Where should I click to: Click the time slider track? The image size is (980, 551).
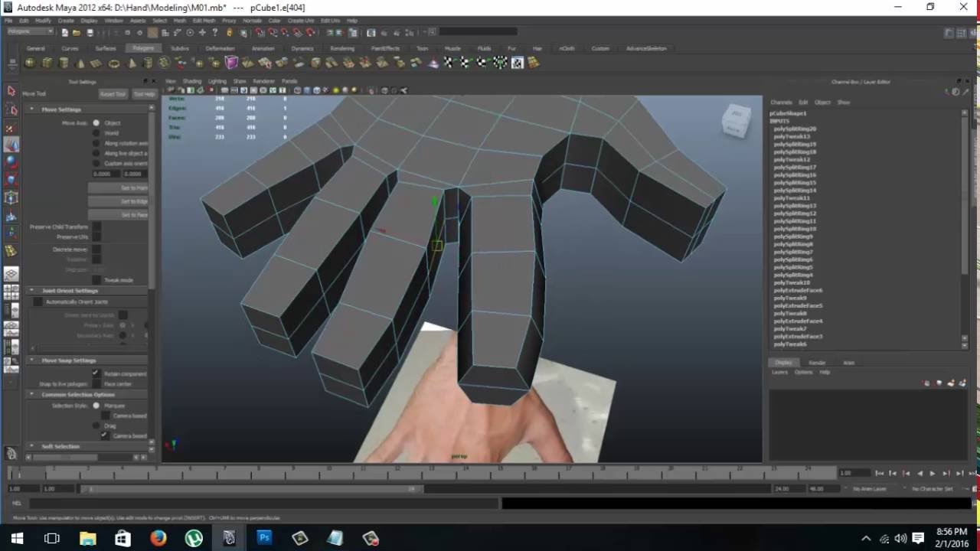pos(421,473)
